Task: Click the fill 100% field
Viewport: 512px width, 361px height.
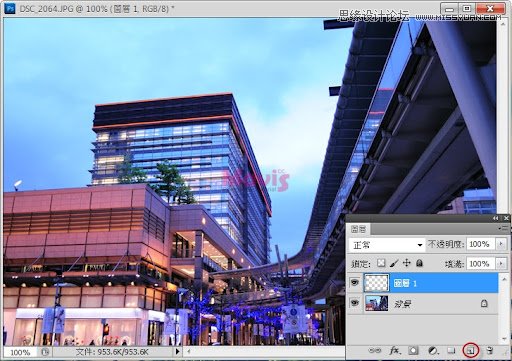Action: click(481, 264)
